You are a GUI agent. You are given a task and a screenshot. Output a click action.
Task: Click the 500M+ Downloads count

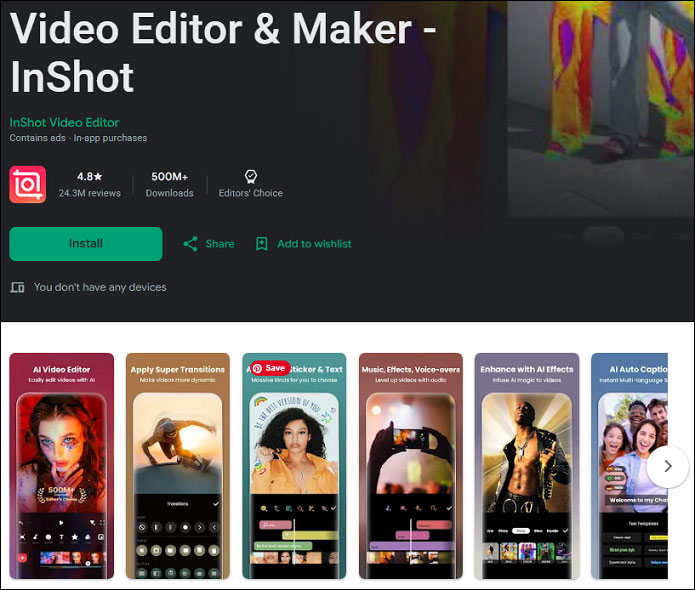pos(170,176)
